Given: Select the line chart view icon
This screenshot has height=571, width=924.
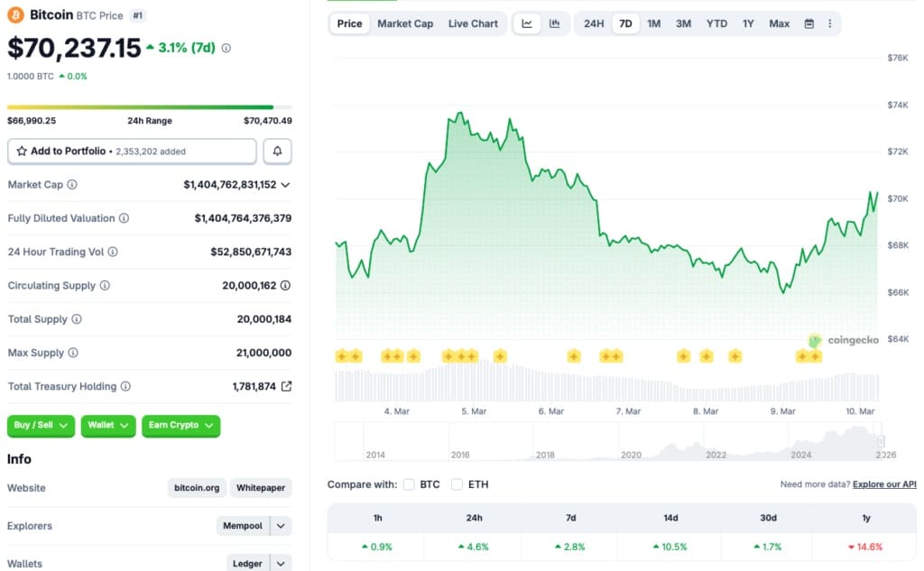Looking at the screenshot, I should click(526, 23).
